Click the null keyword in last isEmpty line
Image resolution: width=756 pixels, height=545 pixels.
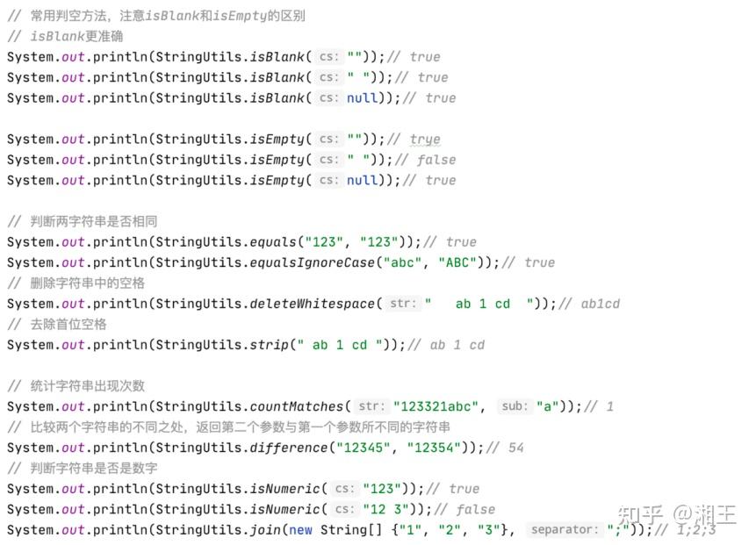363,180
